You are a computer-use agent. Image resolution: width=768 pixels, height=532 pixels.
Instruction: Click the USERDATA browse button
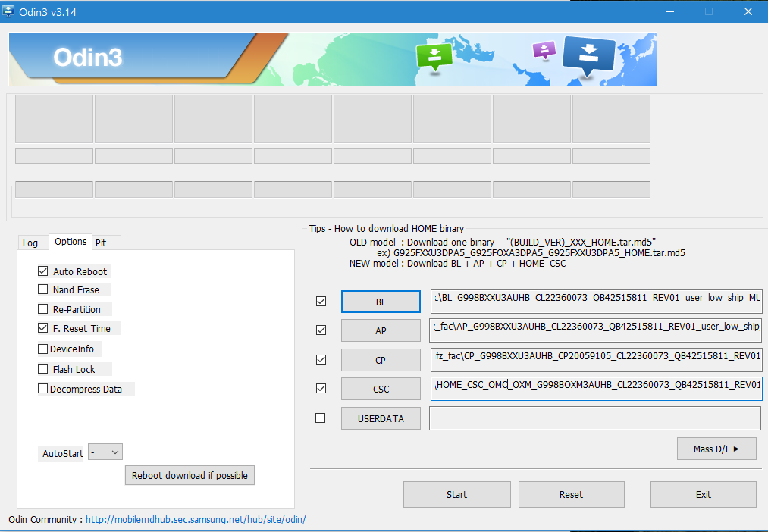click(381, 418)
